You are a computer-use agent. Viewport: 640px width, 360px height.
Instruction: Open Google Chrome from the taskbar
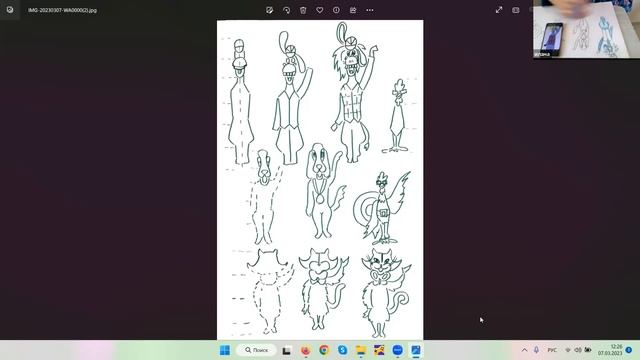pos(324,350)
